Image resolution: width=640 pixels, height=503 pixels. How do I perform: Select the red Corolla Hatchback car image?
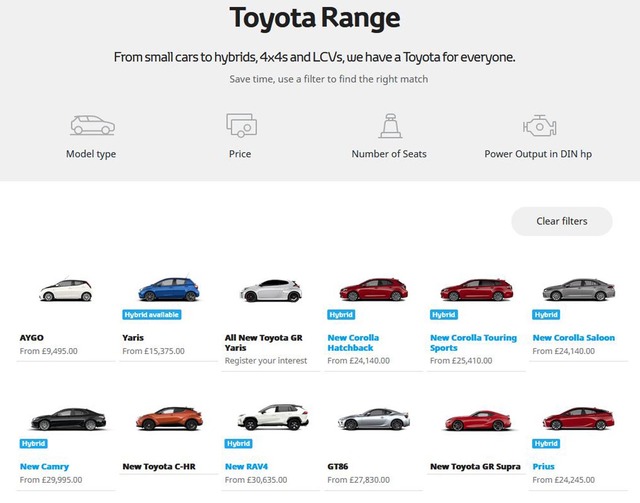(x=373, y=289)
